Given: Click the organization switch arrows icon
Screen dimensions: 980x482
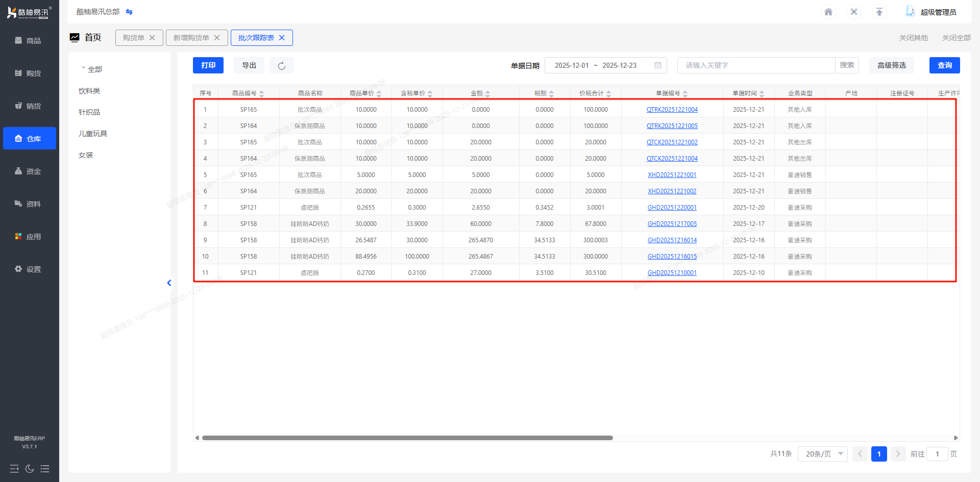Looking at the screenshot, I should pyautogui.click(x=129, y=12).
